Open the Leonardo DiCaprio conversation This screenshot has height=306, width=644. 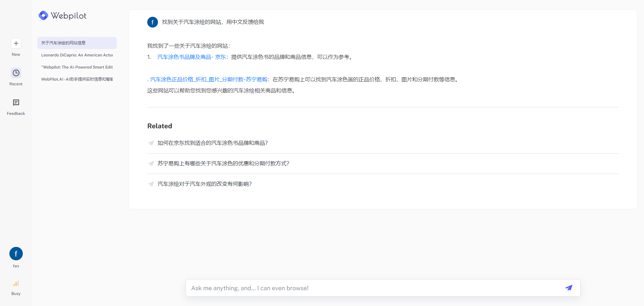(77, 55)
